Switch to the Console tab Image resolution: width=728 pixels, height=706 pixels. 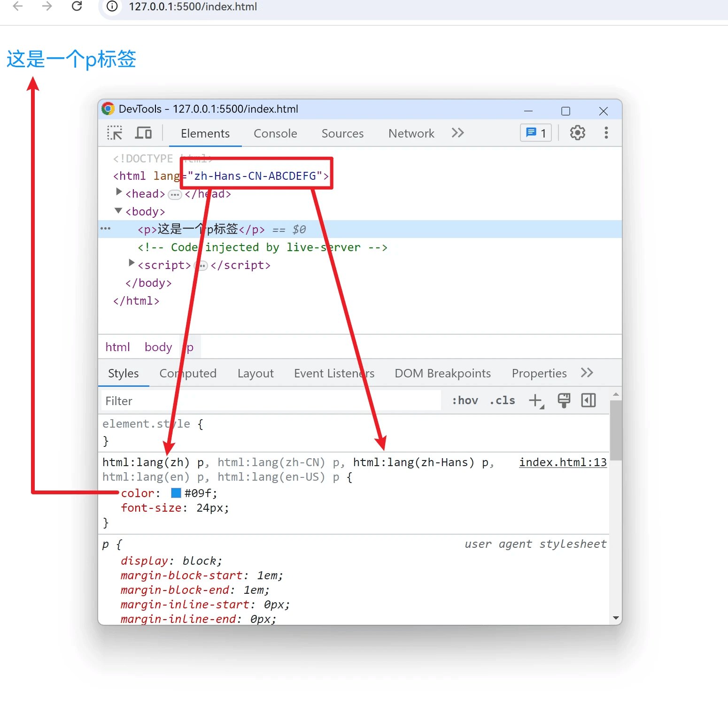[x=275, y=134]
